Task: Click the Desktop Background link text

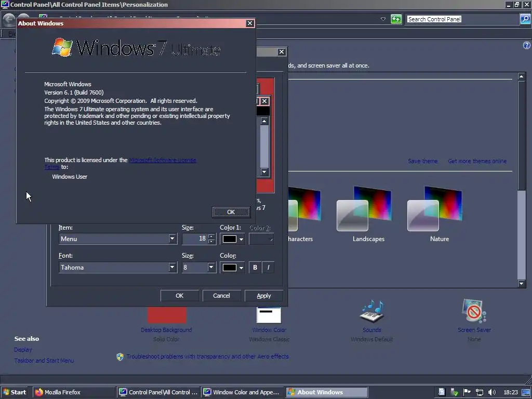Action: click(x=166, y=330)
